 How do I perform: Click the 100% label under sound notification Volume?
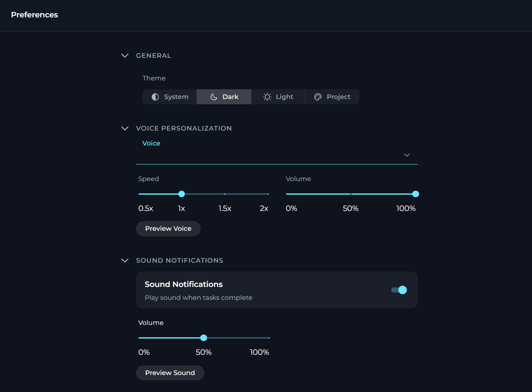point(259,352)
